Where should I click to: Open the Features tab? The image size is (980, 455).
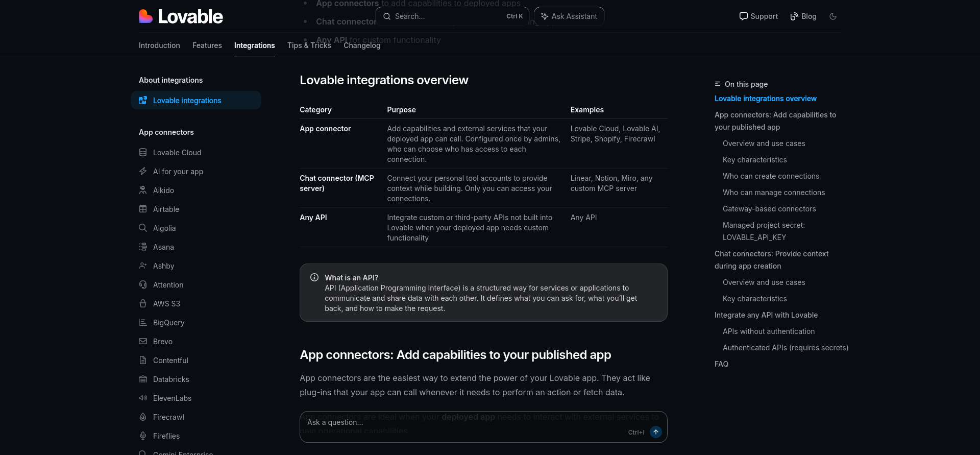207,45
